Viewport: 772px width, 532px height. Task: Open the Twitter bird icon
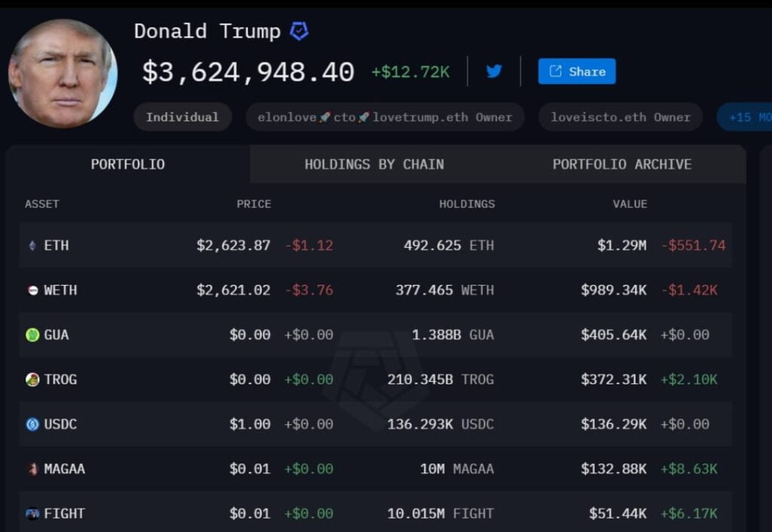pos(494,71)
